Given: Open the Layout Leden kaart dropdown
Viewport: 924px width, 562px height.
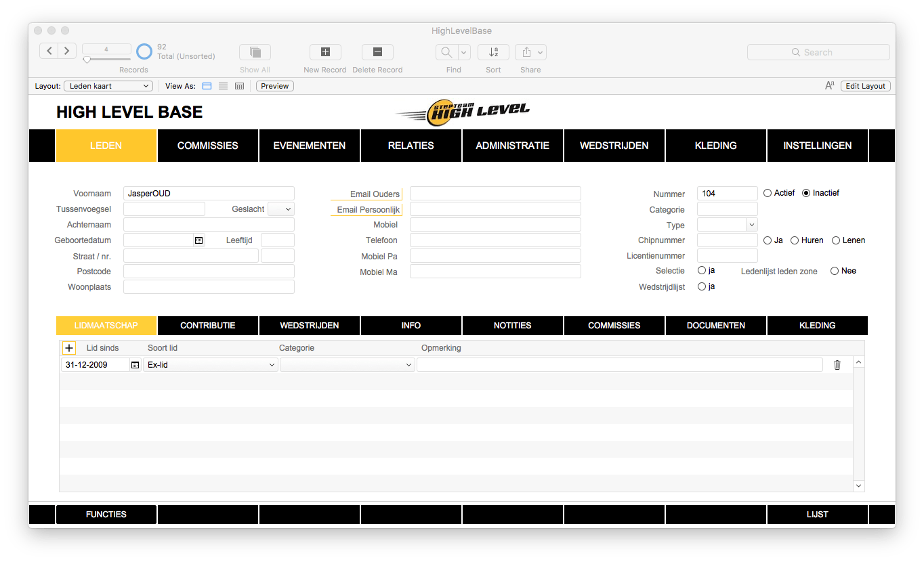Looking at the screenshot, I should (x=108, y=86).
